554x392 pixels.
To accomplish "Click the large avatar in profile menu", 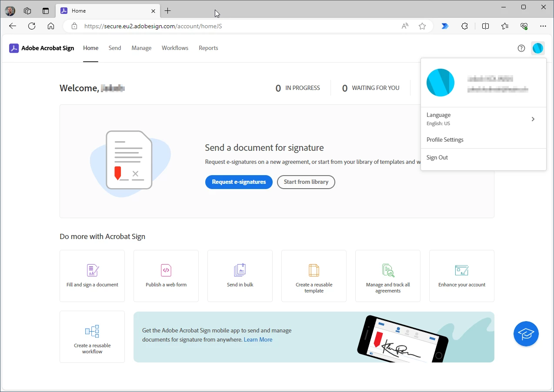I will click(441, 83).
